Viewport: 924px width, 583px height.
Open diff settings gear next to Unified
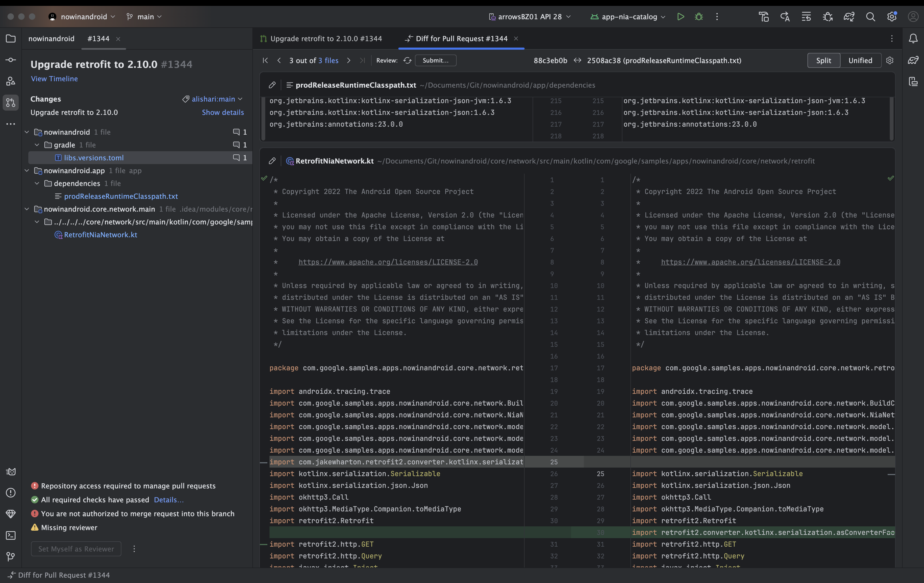890,60
